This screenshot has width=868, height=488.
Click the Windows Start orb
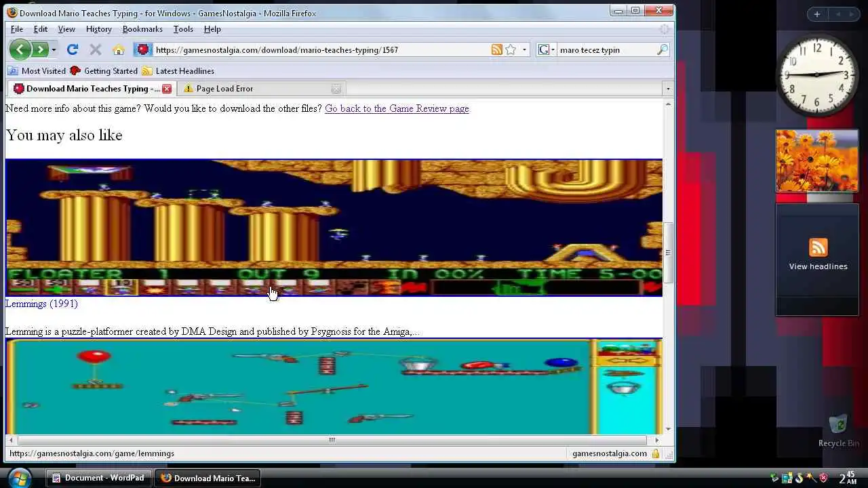tap(20, 477)
